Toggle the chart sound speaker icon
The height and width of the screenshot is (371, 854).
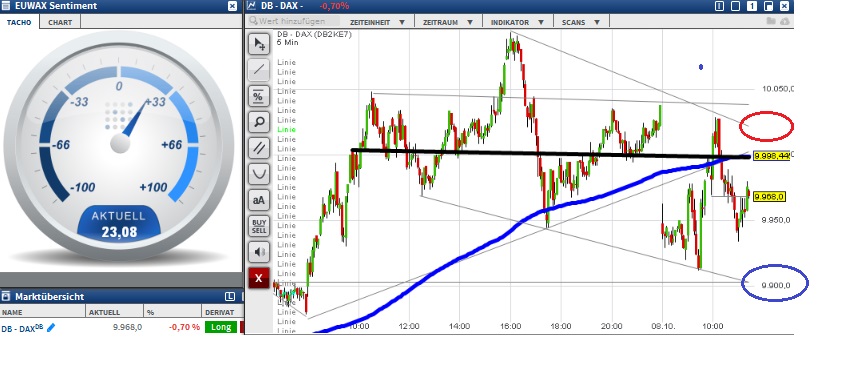pyautogui.click(x=259, y=252)
